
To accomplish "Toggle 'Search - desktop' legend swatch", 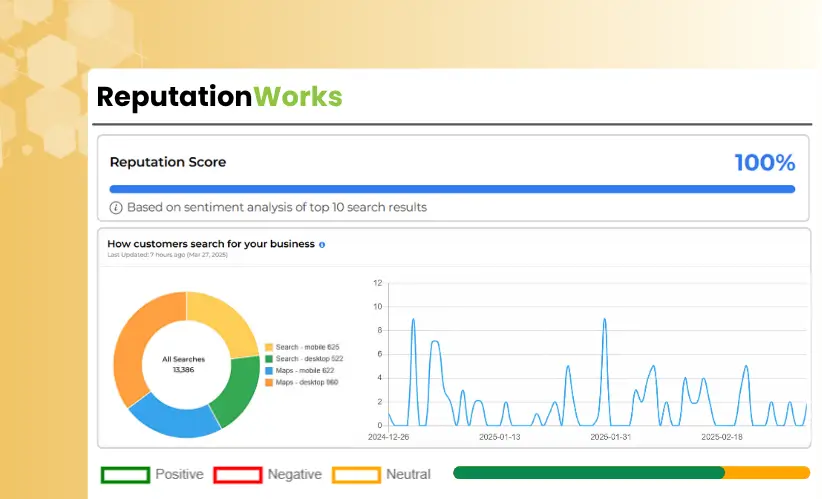I will 269,359.
